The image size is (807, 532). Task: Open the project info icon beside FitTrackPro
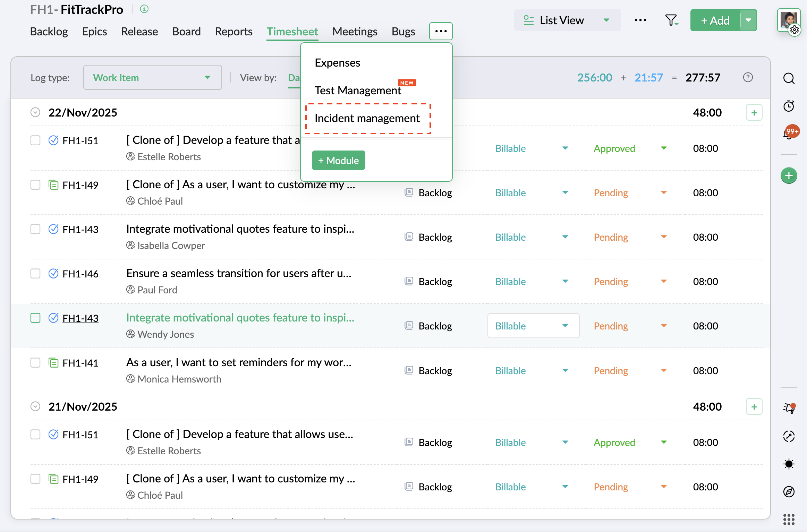point(144,9)
